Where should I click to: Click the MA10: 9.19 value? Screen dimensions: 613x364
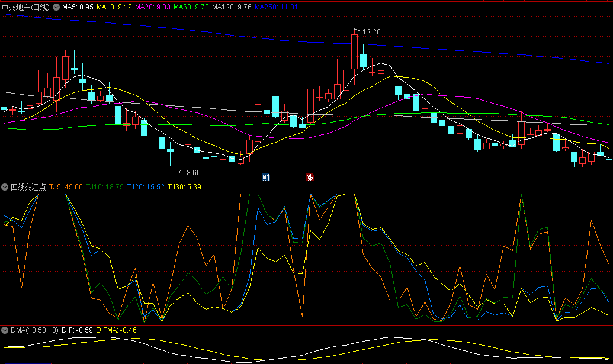(x=114, y=7)
